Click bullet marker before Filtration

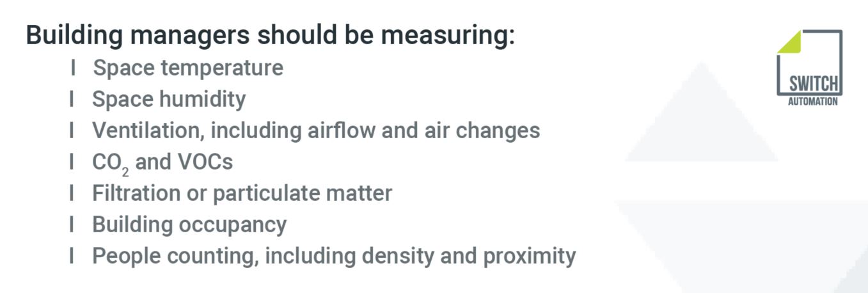point(73,193)
